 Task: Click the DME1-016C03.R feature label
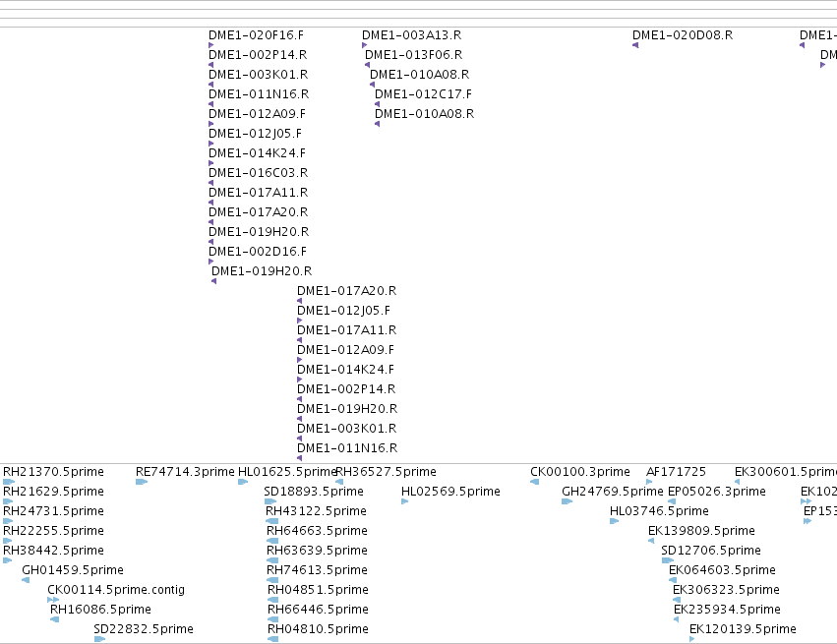259,173
